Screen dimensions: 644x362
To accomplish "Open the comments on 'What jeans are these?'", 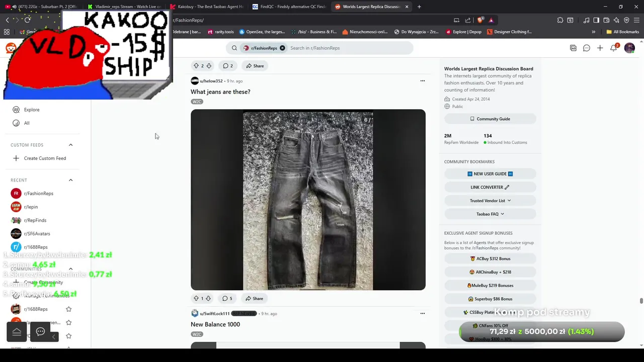I will pyautogui.click(x=227, y=298).
